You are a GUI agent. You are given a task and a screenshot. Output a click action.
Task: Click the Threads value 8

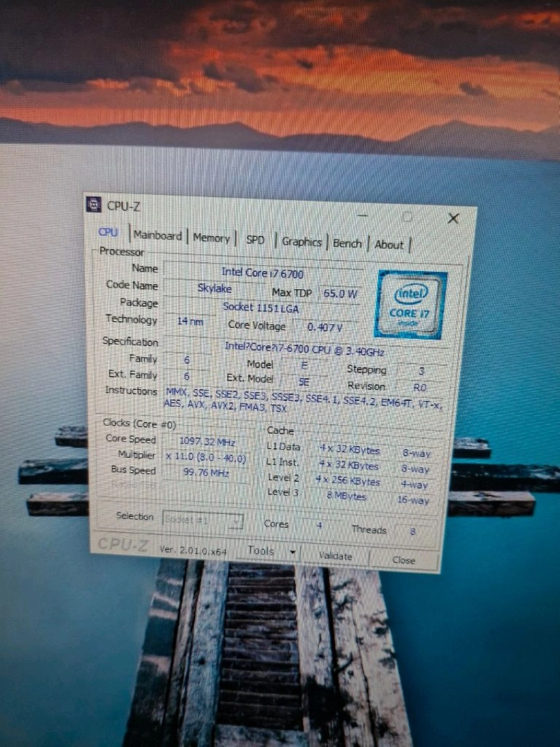(x=412, y=530)
